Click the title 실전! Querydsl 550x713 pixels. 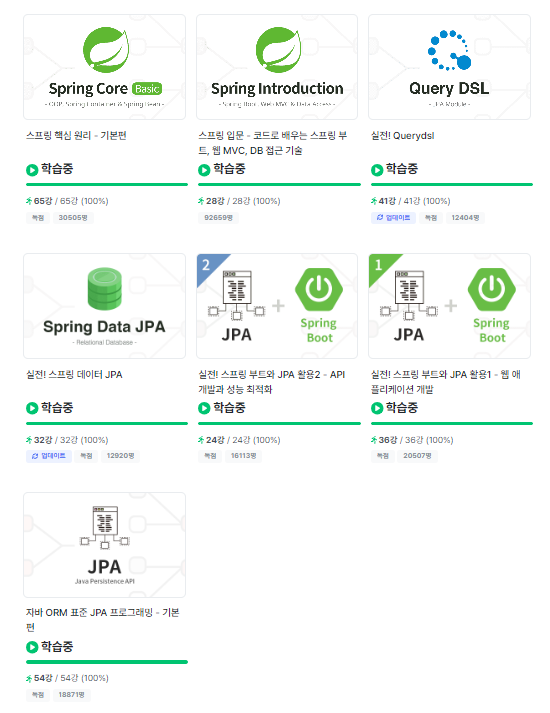click(x=403, y=136)
